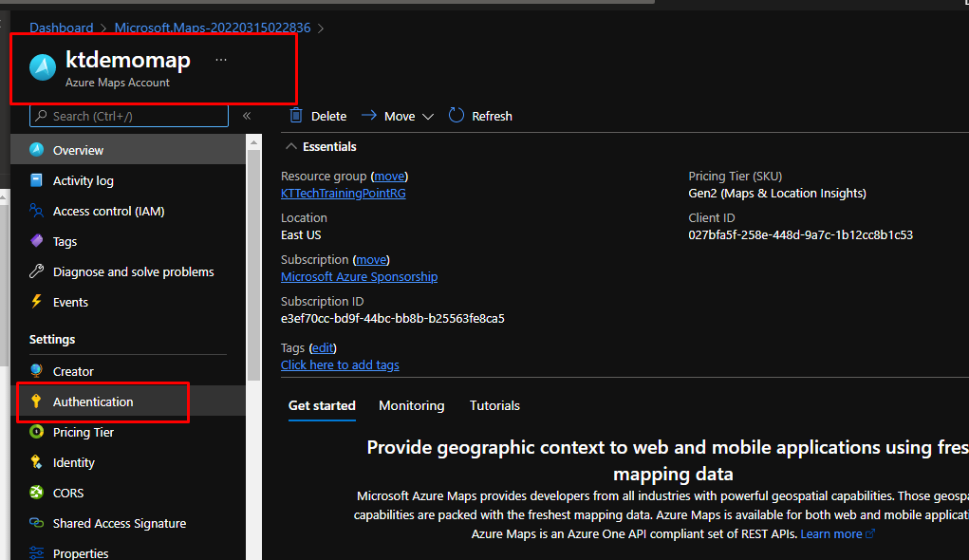Click the Refresh button label
This screenshot has width=969, height=560.
click(492, 116)
